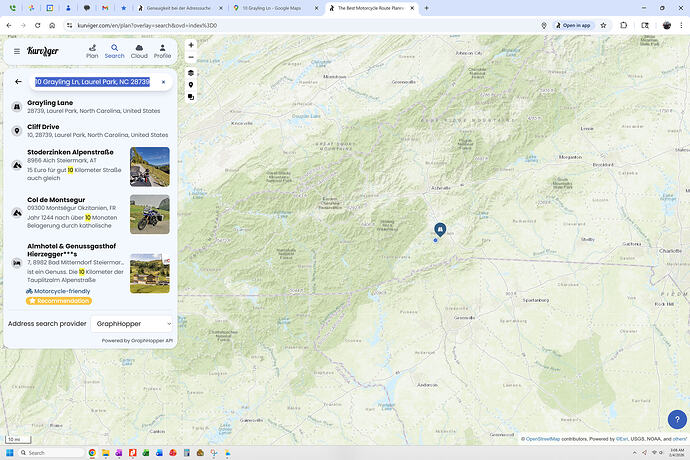Clear the search field text
Image resolution: width=690 pixels, height=460 pixels.
click(x=163, y=82)
